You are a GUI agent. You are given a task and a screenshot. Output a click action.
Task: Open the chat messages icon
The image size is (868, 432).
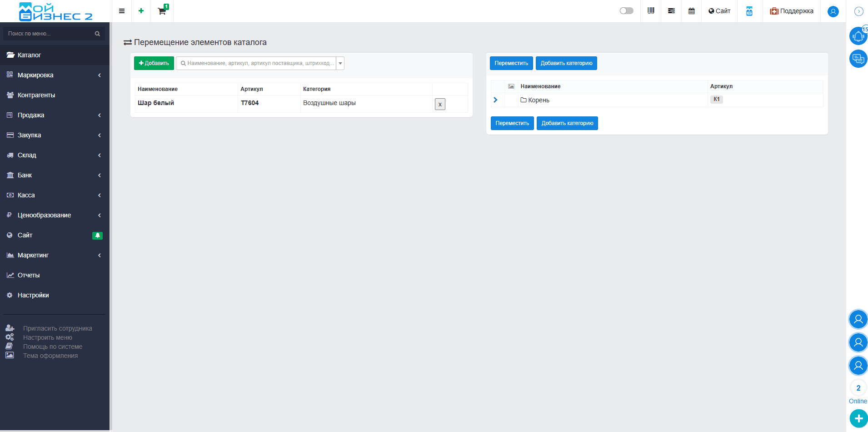click(x=858, y=59)
